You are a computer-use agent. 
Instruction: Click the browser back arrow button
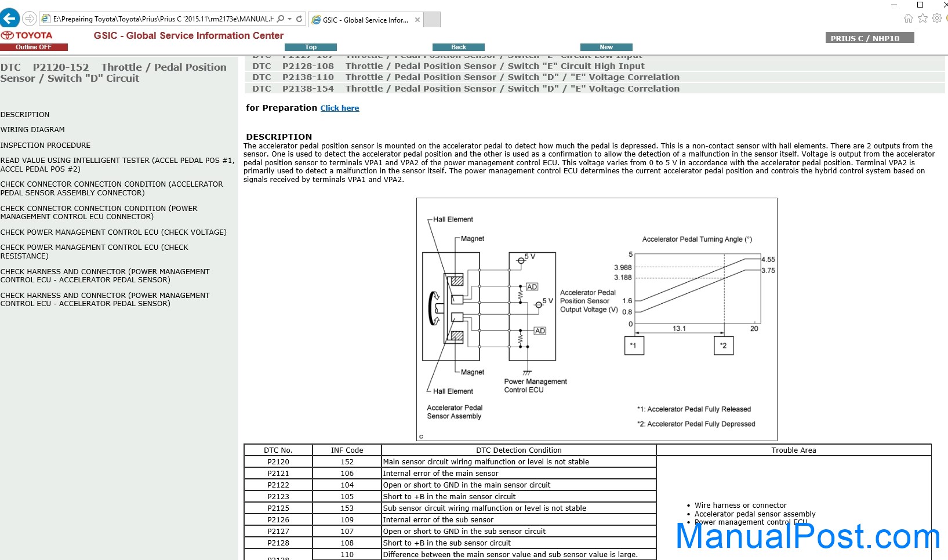(x=9, y=19)
